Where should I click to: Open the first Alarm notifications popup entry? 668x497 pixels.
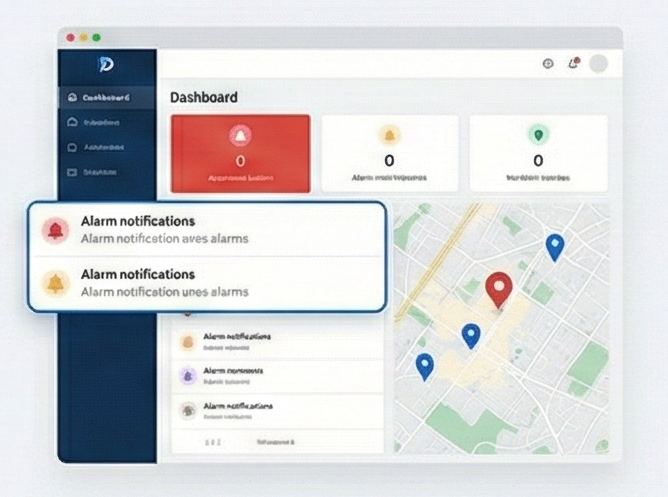pyautogui.click(x=206, y=230)
